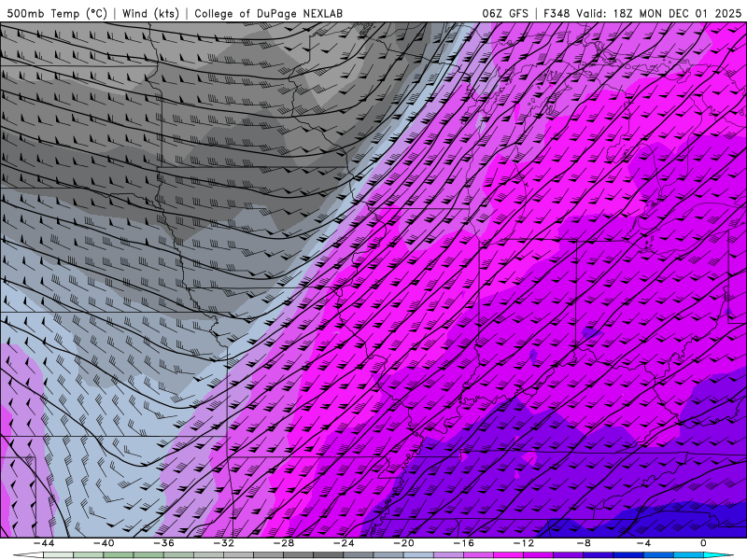Viewport: 747px width, 560px height.
Task: Click the -20 colorbar label
Action: tap(403, 543)
